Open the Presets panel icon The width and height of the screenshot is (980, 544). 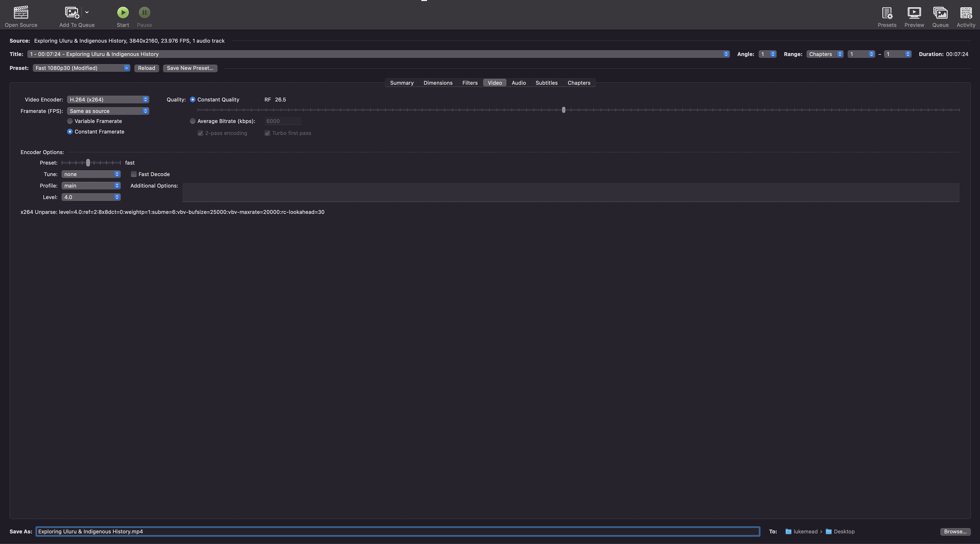[887, 13]
